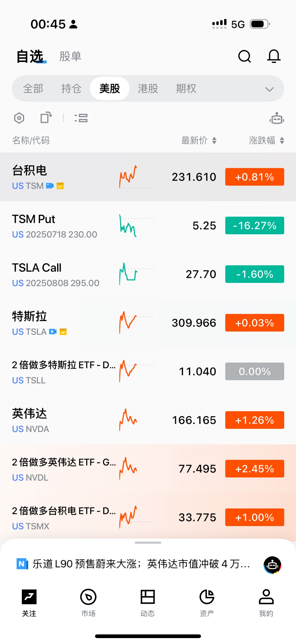Tap the hexagon settings icon
This screenshot has height=644, width=296.
tap(19, 118)
